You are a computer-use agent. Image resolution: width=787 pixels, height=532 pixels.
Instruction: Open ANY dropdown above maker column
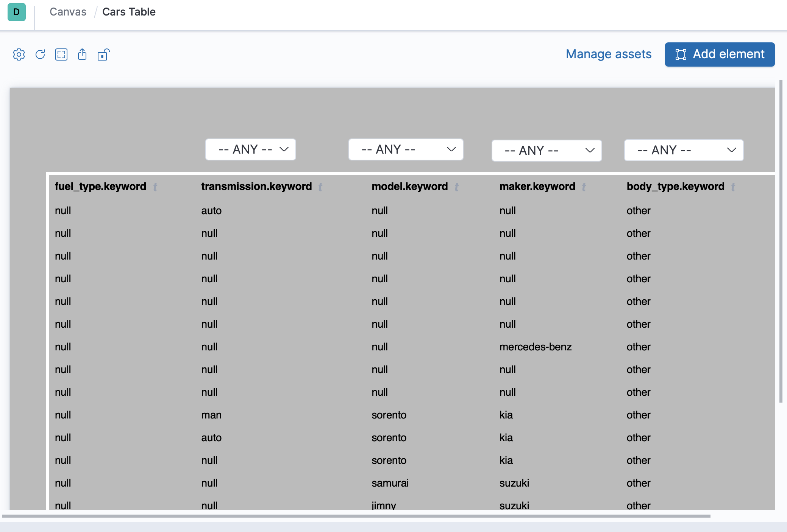point(547,151)
